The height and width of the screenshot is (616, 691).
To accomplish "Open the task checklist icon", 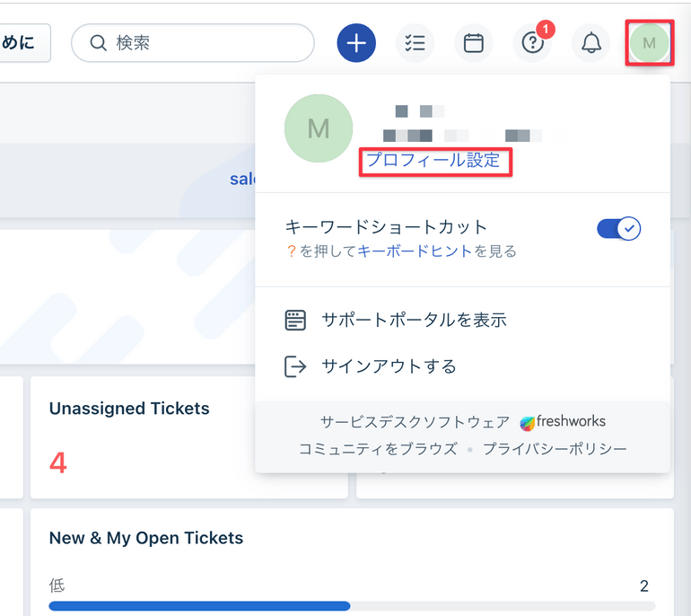I will click(x=415, y=43).
